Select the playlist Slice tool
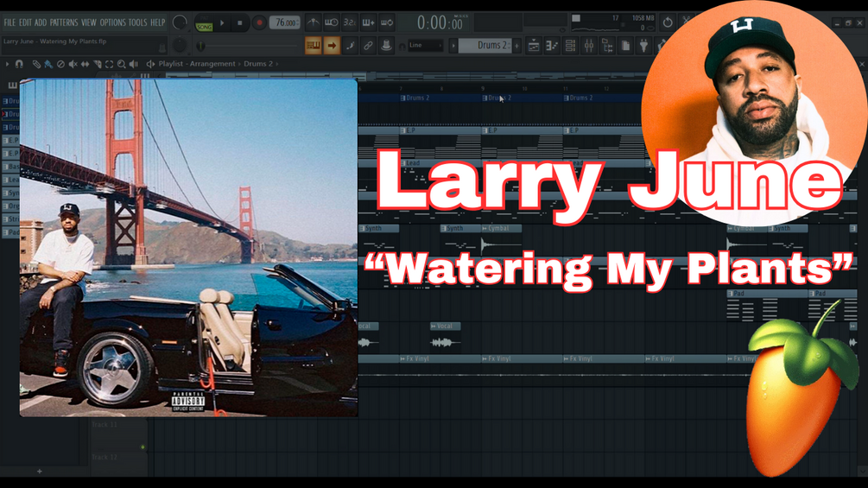Viewport: 868px width, 488px height. pyautogui.click(x=98, y=64)
